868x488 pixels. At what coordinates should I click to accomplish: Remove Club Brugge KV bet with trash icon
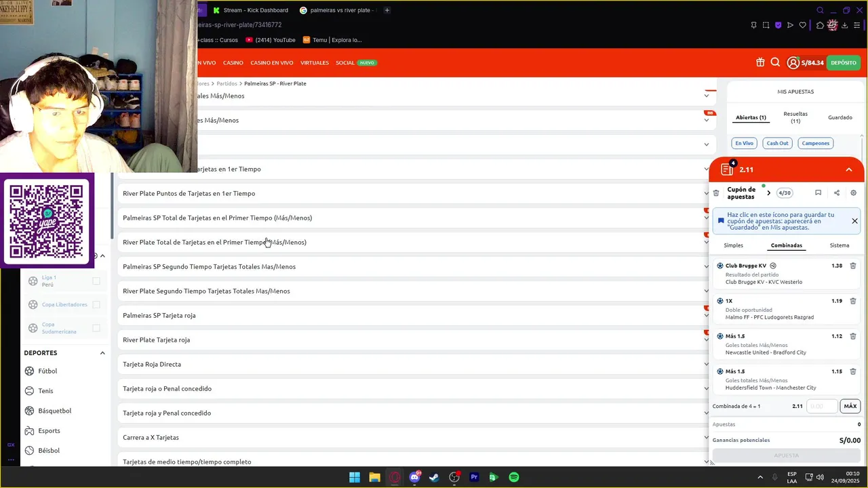coord(853,266)
